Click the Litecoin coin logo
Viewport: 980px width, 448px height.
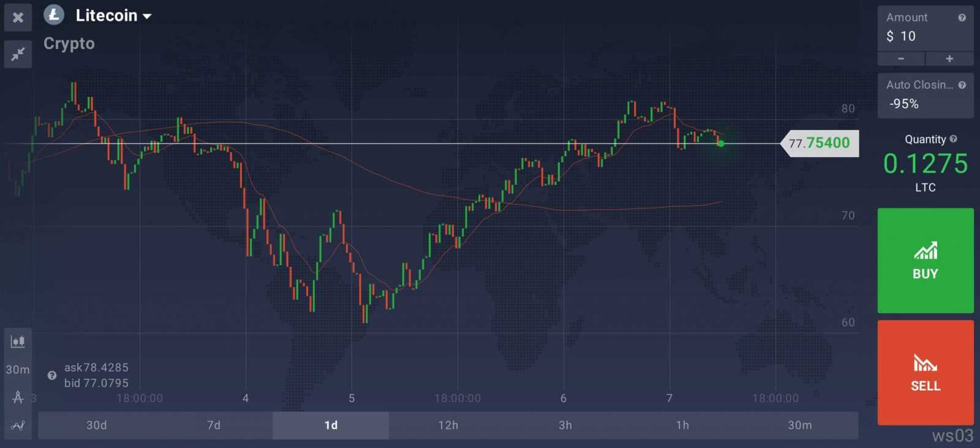[x=54, y=15]
